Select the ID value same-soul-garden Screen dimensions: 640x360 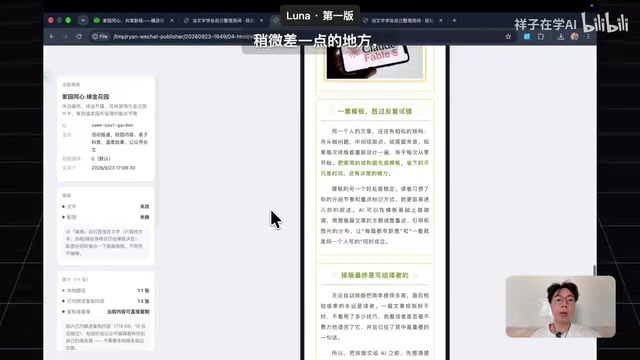pyautogui.click(x=112, y=125)
